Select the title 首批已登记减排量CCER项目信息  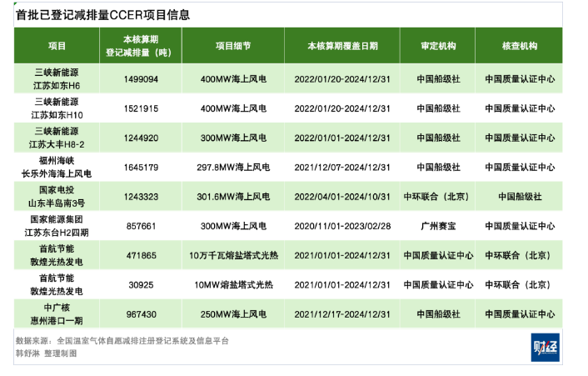[x=103, y=15]
